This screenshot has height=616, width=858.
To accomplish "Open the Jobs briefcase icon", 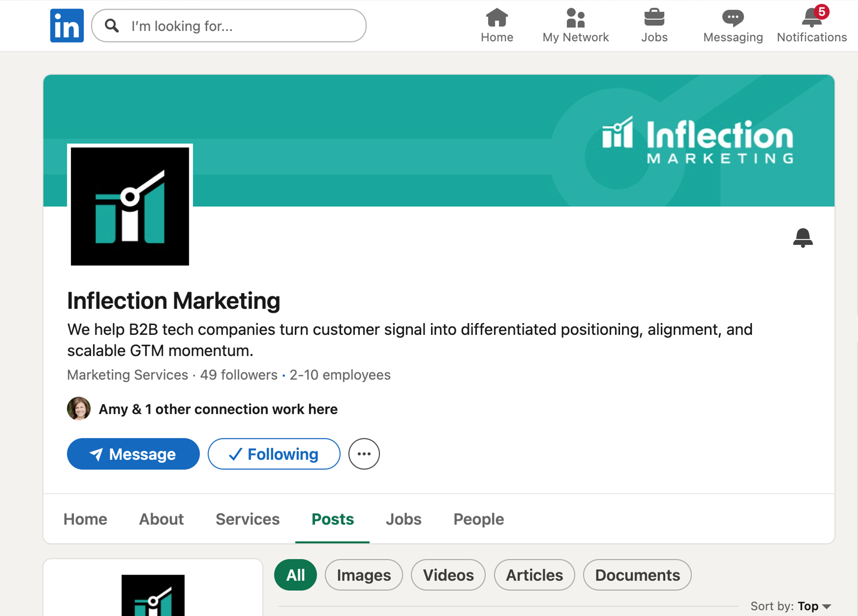I will [x=654, y=18].
